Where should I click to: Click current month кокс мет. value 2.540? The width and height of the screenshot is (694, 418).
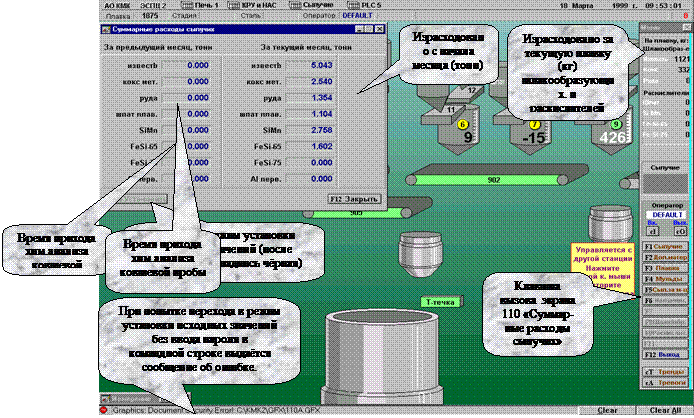310,81
